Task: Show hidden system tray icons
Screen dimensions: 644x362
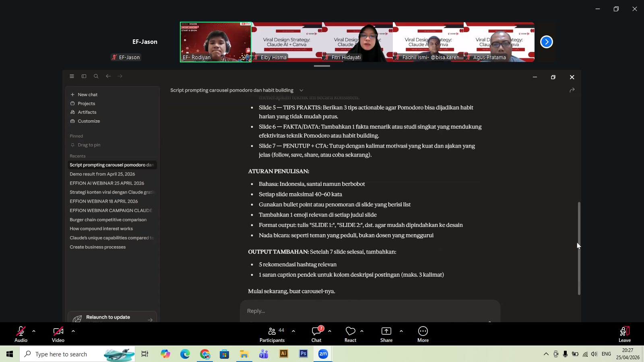Action: 546,354
